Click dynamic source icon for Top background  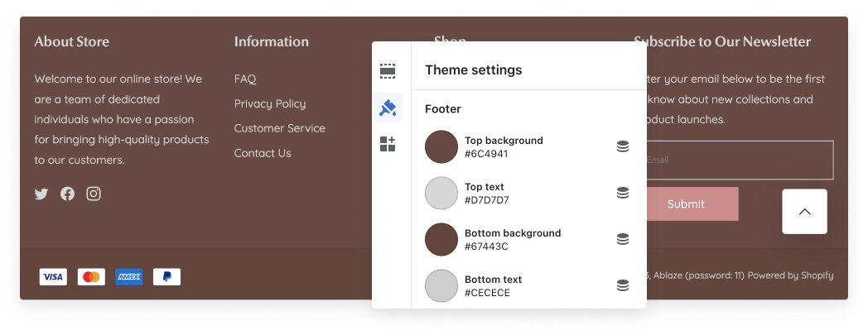pyautogui.click(x=623, y=146)
